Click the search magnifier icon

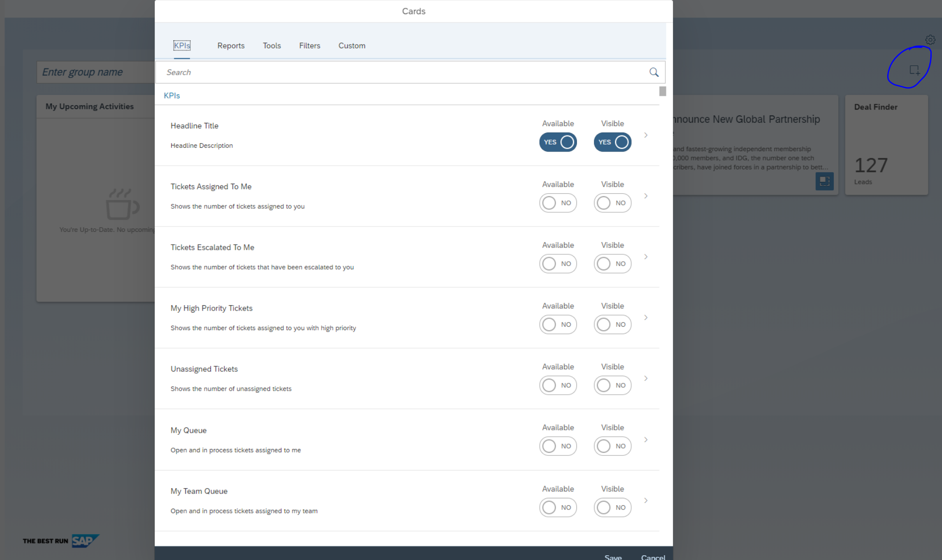click(654, 72)
